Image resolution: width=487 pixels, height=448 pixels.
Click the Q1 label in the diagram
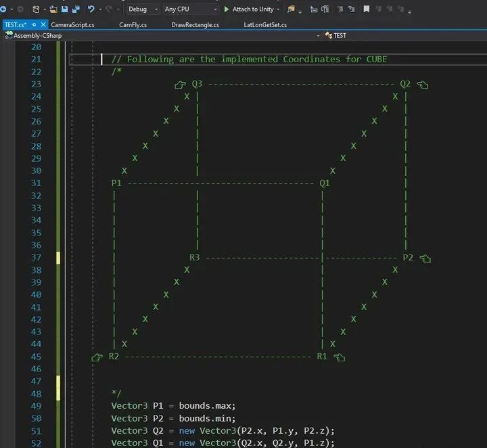click(325, 183)
